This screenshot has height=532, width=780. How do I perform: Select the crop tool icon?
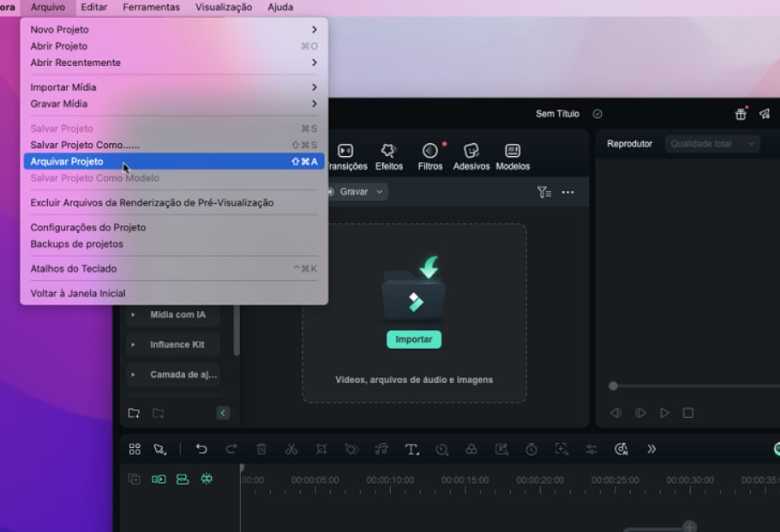[321, 449]
